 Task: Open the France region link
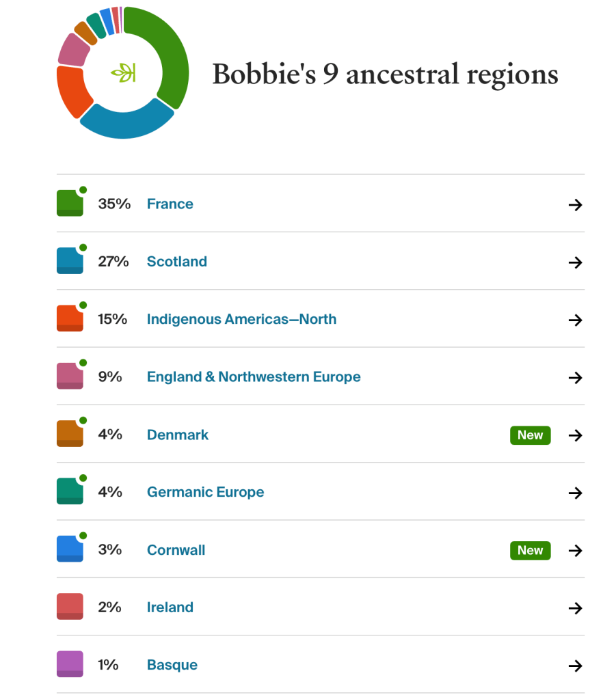pos(170,204)
